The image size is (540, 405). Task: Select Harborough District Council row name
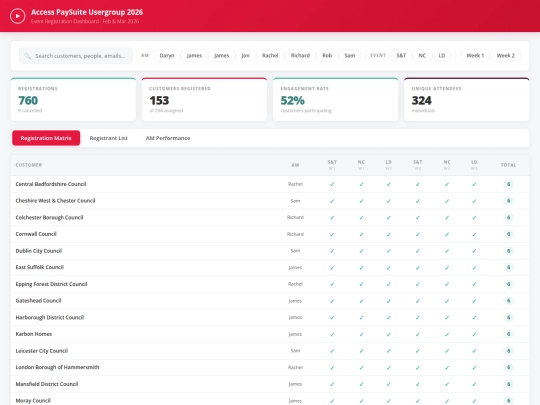coord(50,317)
